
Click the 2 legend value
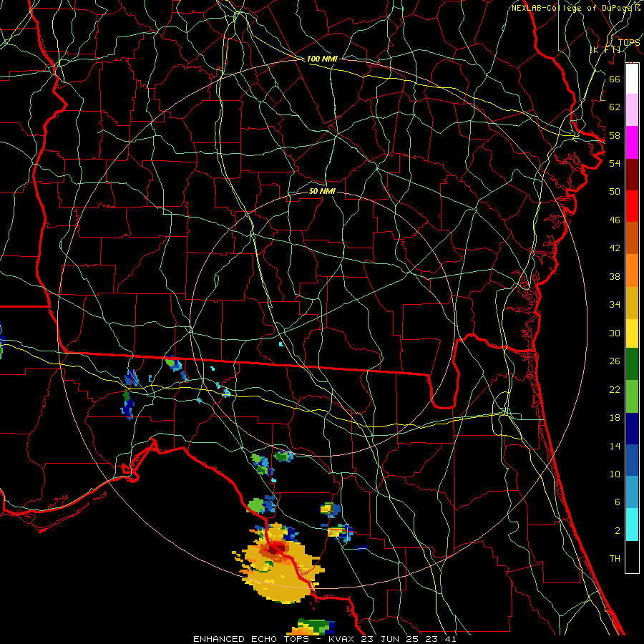[617, 531]
